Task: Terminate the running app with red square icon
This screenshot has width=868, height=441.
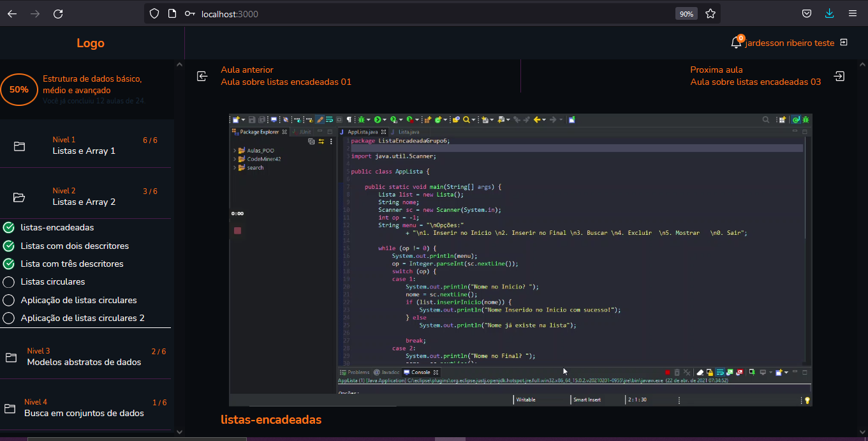Action: tap(668, 372)
